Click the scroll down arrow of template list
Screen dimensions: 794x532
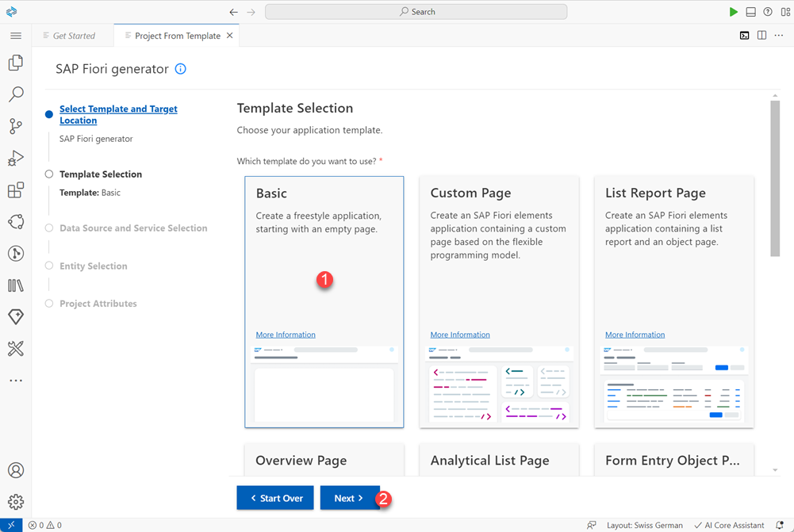775,470
